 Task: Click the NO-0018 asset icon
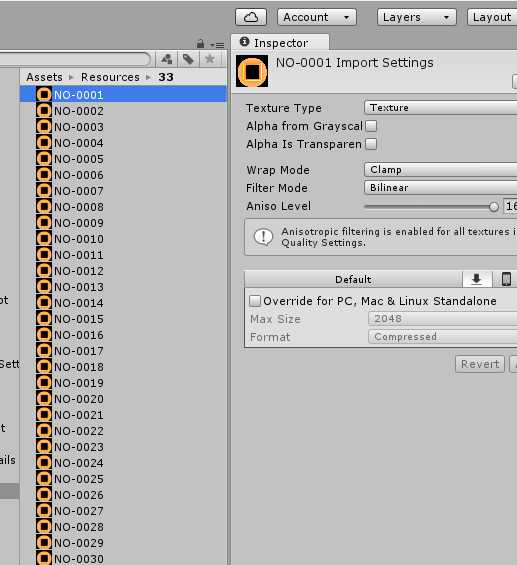coord(44,367)
